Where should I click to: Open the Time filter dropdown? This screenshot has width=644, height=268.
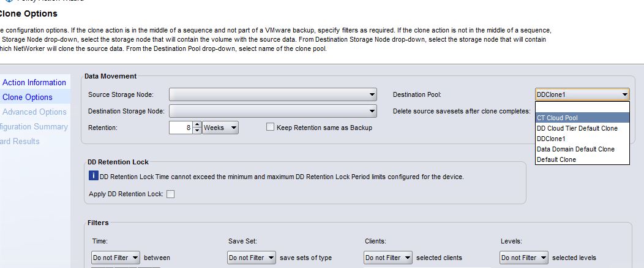click(x=116, y=258)
